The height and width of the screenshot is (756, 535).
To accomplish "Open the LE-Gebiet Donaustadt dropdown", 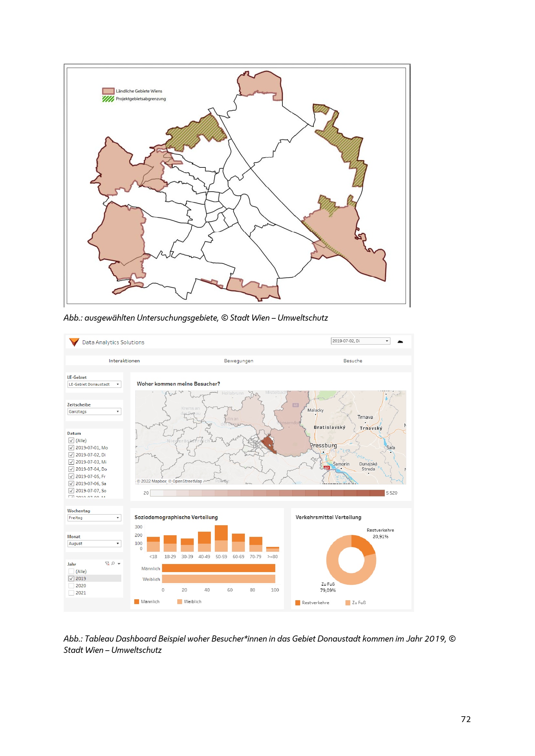I will (x=94, y=384).
